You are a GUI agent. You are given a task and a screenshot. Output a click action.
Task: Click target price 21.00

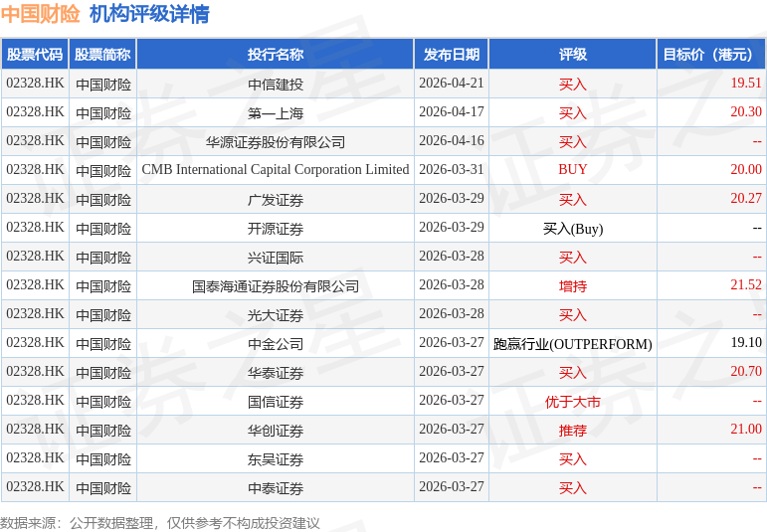[x=746, y=429]
